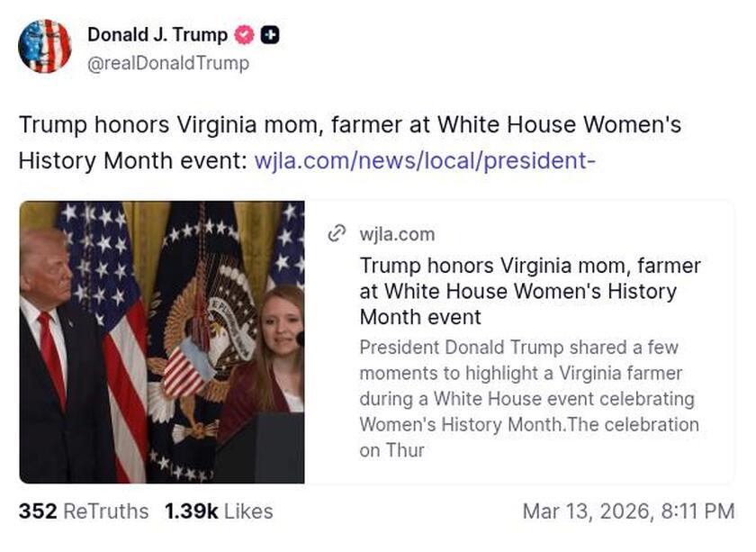This screenshot has height=552, width=756.
Task: Click the Donald J. Trump display name
Action: (156, 36)
